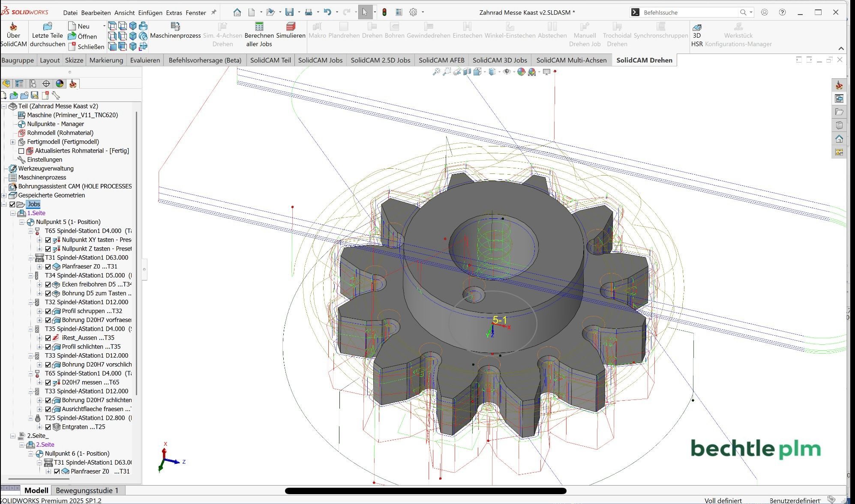Click the Section View icon in view toolbar

click(x=467, y=72)
